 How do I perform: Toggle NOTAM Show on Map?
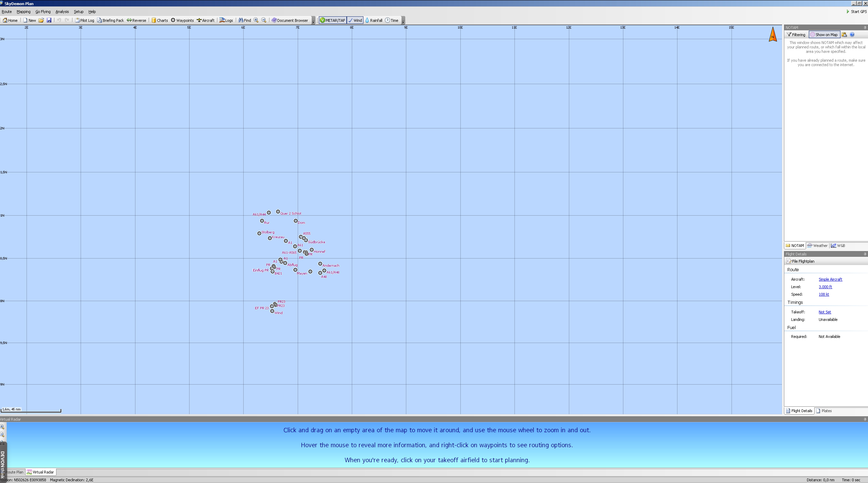(824, 35)
